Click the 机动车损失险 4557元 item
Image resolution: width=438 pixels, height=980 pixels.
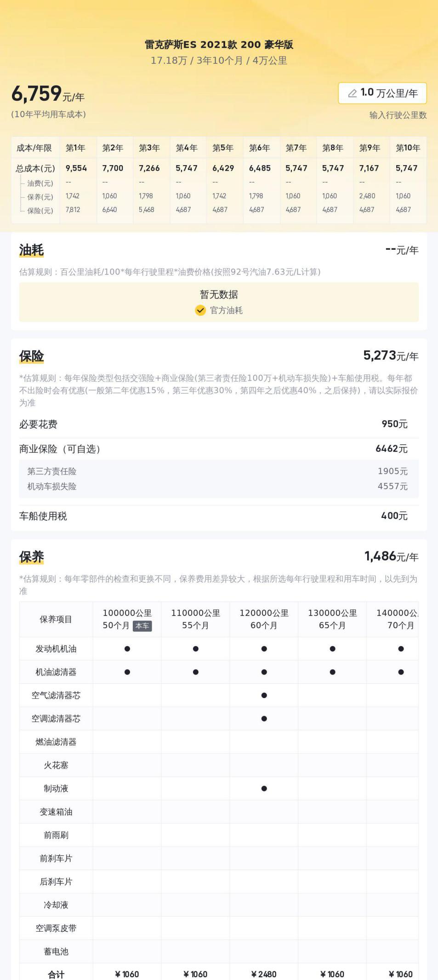(219, 487)
